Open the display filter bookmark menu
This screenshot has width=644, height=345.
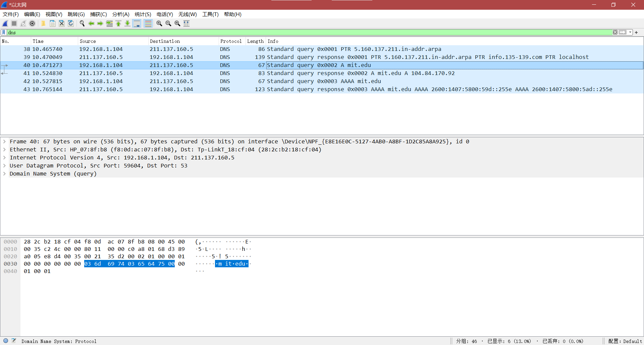(4, 32)
